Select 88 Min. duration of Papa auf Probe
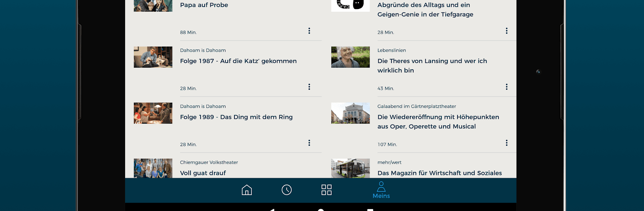Image resolution: width=644 pixels, height=211 pixels. 188,32
